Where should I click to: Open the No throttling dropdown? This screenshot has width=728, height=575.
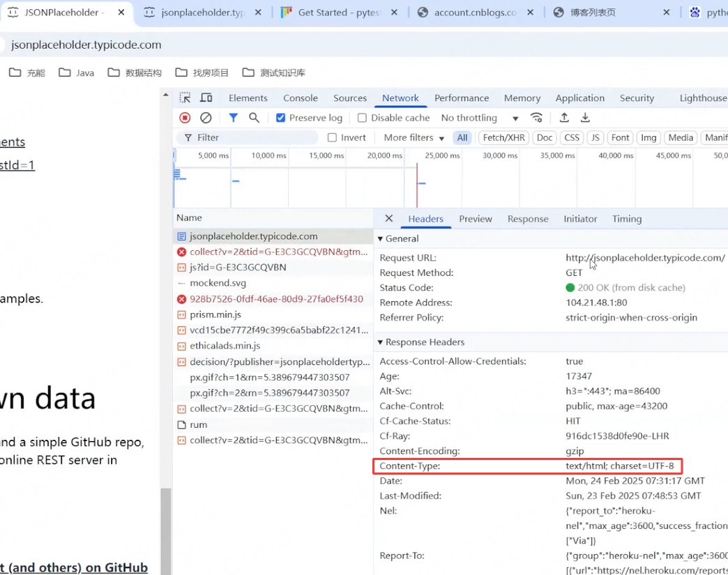coord(480,118)
